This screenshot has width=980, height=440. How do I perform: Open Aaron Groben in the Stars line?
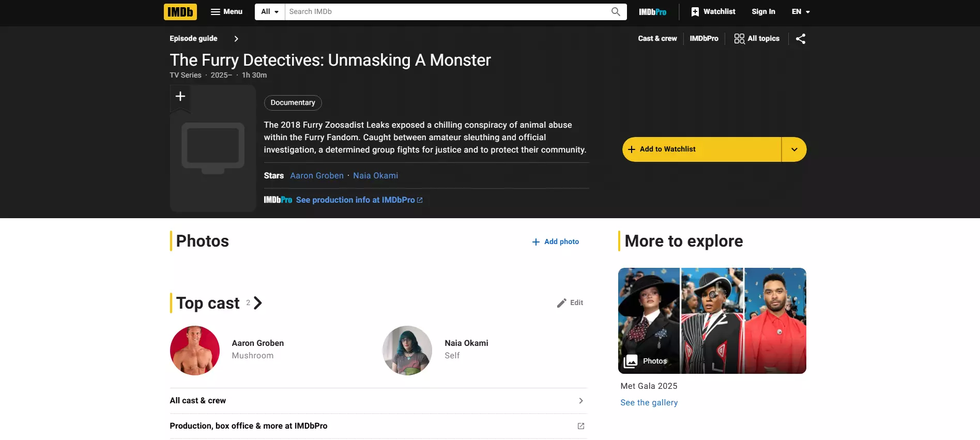click(317, 176)
